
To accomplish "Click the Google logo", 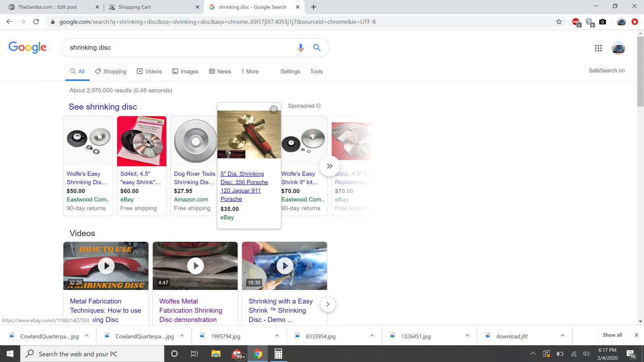I will (x=27, y=47).
